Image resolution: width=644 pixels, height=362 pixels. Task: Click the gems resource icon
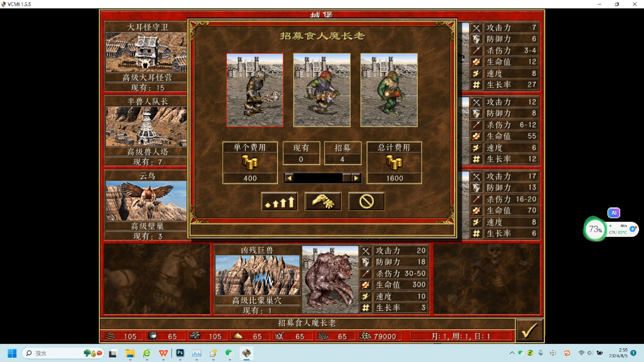323,336
